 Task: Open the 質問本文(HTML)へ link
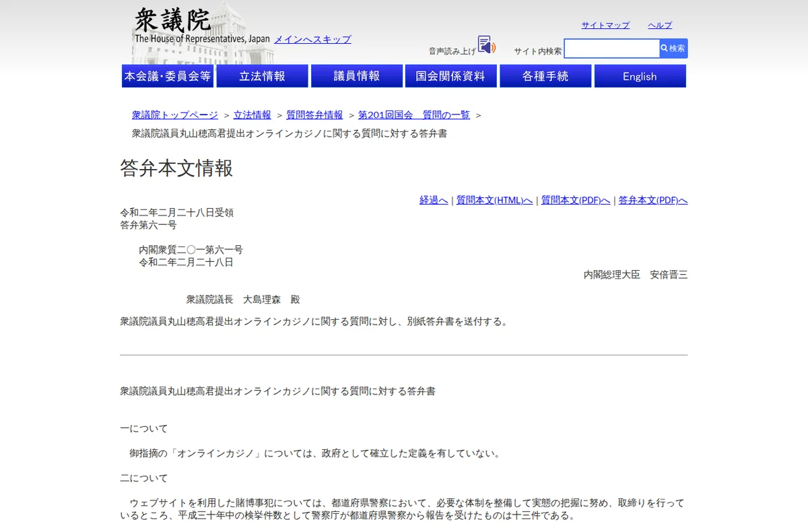point(494,200)
